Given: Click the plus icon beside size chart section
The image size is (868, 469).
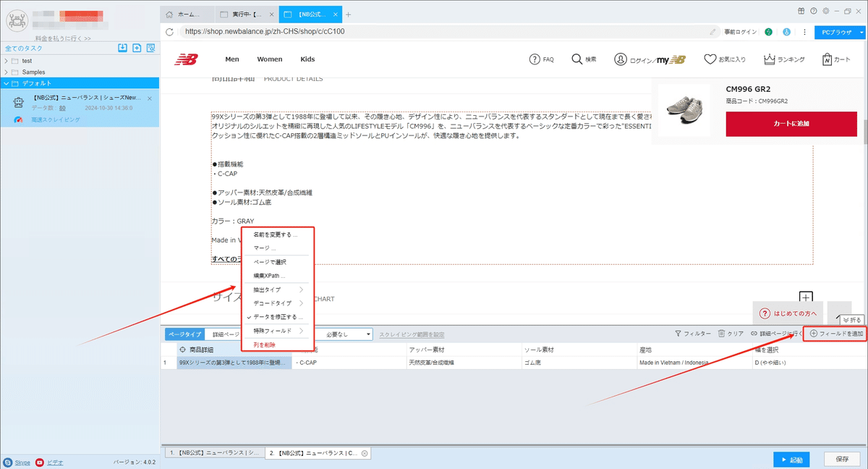Looking at the screenshot, I should pos(806,297).
